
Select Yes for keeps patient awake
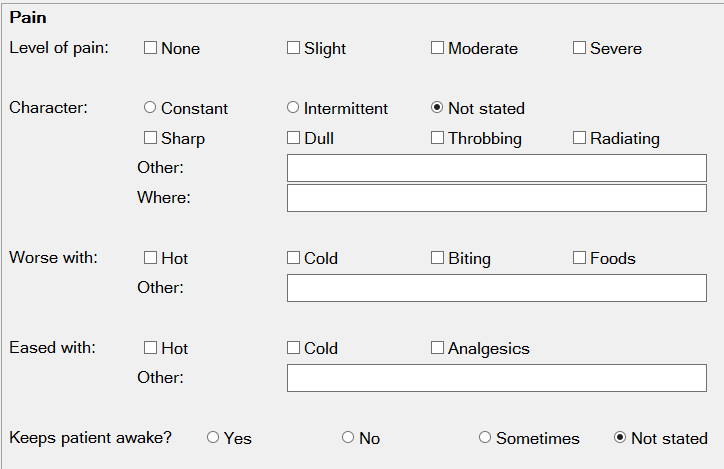(x=213, y=438)
